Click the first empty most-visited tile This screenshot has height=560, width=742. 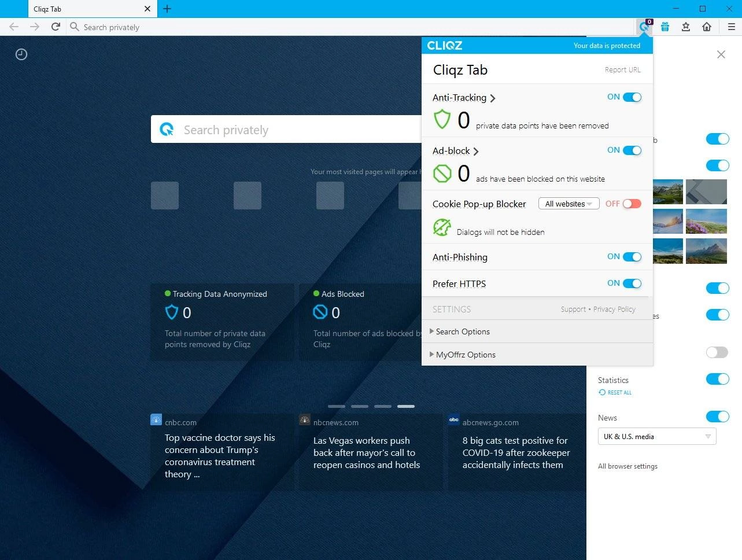(165, 196)
